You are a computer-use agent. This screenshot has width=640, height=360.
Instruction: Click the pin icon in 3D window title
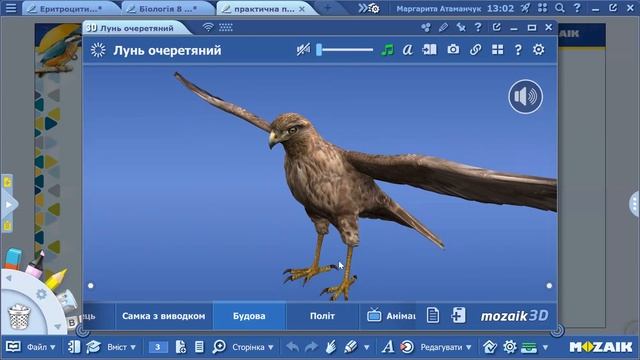[461, 27]
